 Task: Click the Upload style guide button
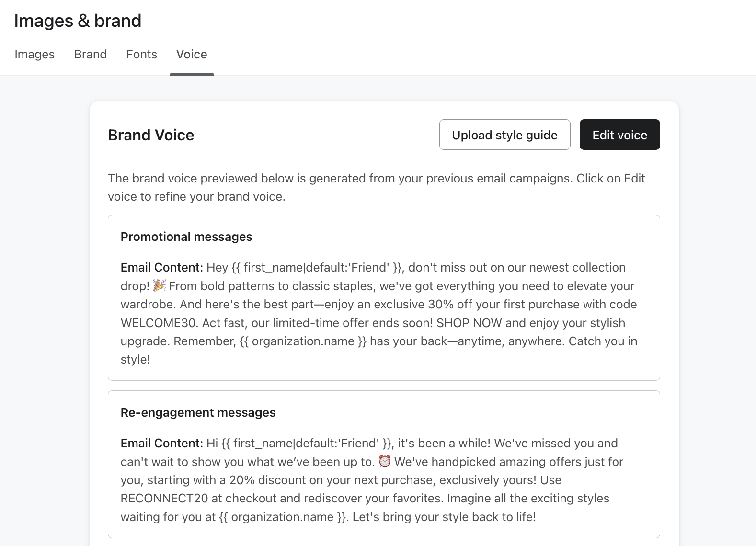(x=504, y=135)
